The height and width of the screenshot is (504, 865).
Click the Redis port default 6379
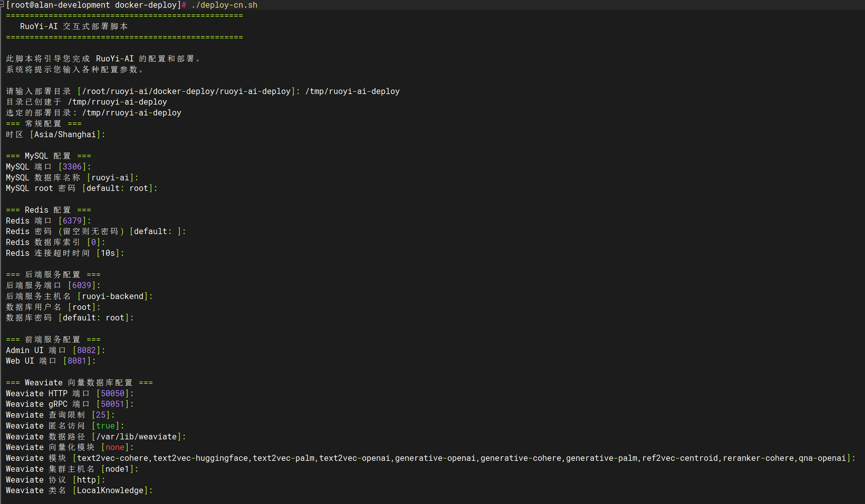72,221
